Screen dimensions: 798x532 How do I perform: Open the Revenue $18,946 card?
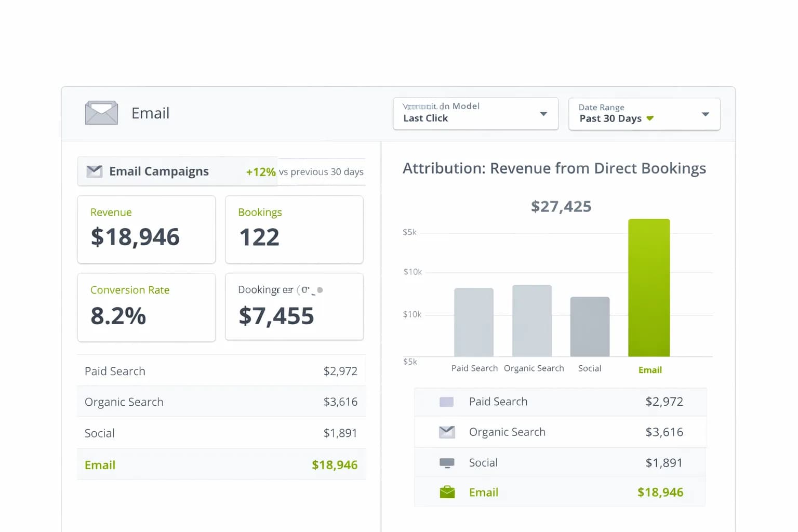147,230
